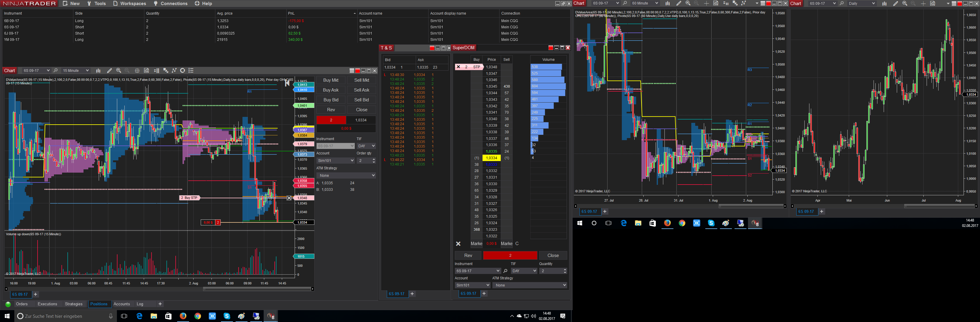The image size is (980, 322).
Task: Expand SuperDOM ATM Strategy None dropdown
Action: point(530,285)
